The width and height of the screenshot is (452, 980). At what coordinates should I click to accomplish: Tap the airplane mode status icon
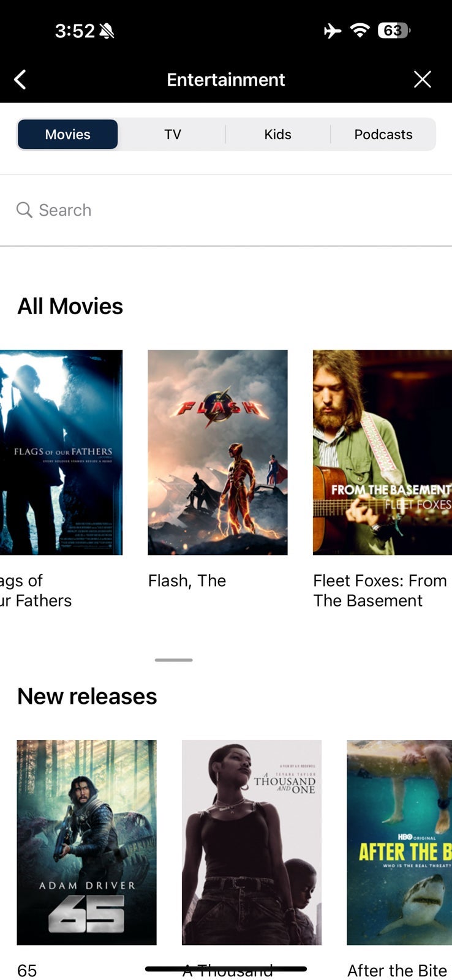click(333, 31)
